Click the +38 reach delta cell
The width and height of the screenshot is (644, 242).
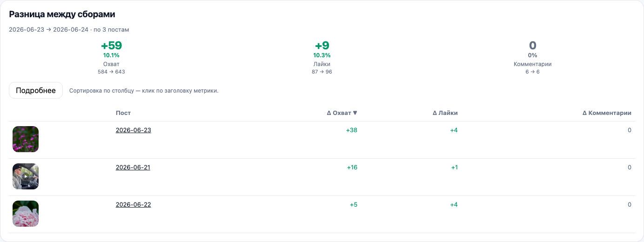click(x=352, y=130)
